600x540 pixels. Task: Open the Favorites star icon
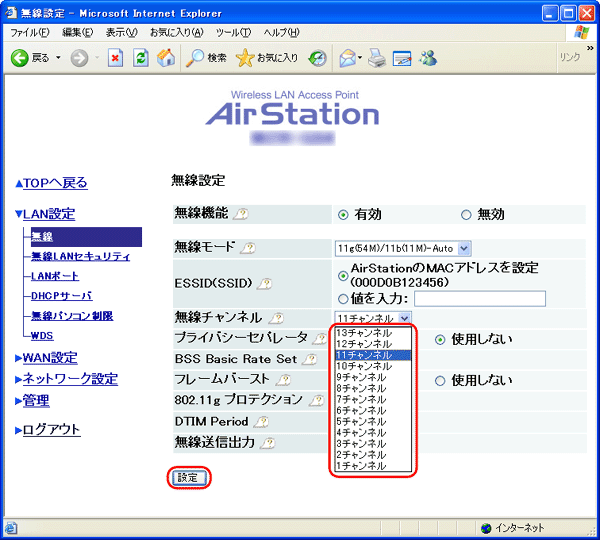pos(245,58)
